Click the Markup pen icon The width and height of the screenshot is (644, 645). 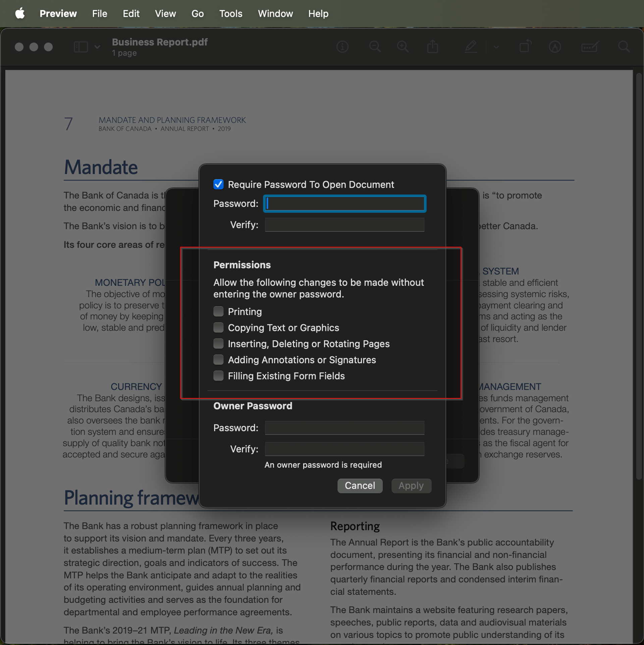pos(471,47)
